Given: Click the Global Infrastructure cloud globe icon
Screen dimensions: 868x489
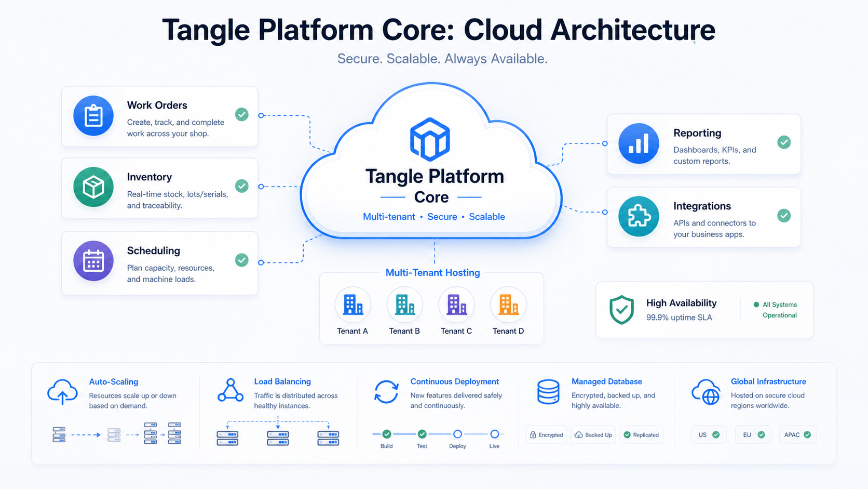Looking at the screenshot, I should click(x=707, y=392).
